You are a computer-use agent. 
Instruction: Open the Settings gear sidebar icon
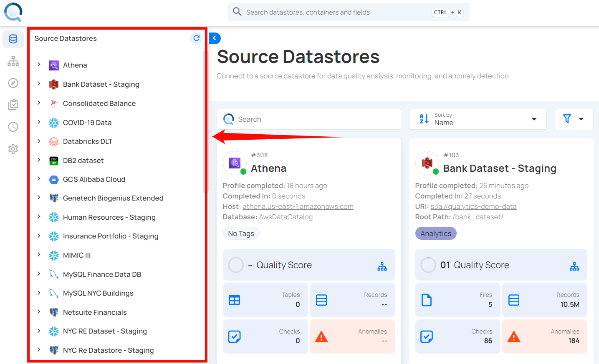13,149
